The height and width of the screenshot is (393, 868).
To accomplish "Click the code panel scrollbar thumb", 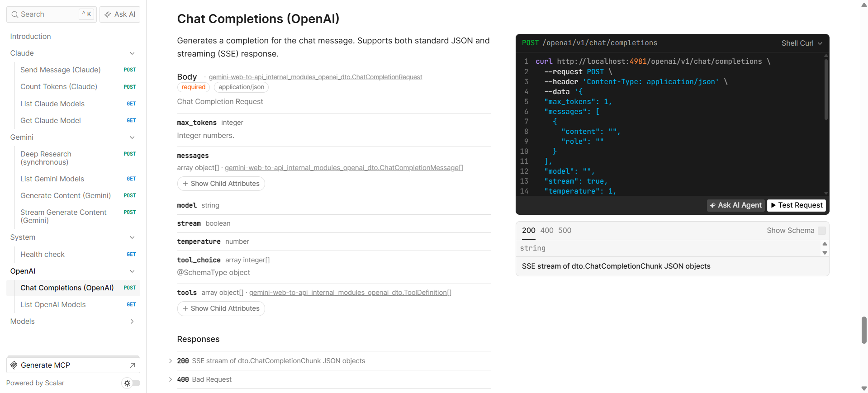I will 826,89.
